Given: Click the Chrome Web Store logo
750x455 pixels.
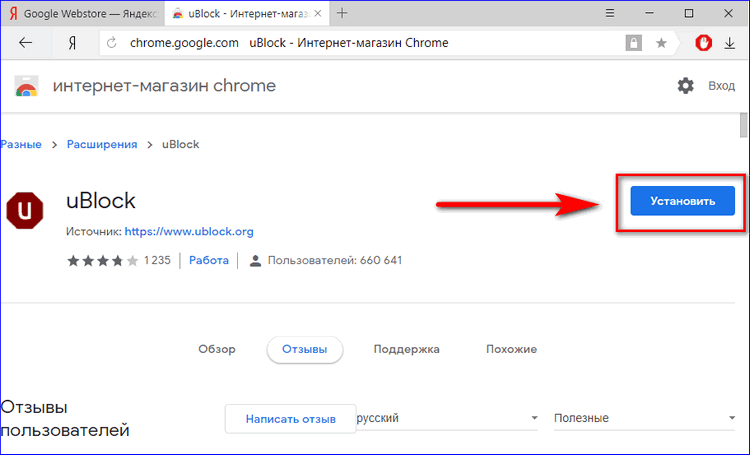Looking at the screenshot, I should 26,86.
